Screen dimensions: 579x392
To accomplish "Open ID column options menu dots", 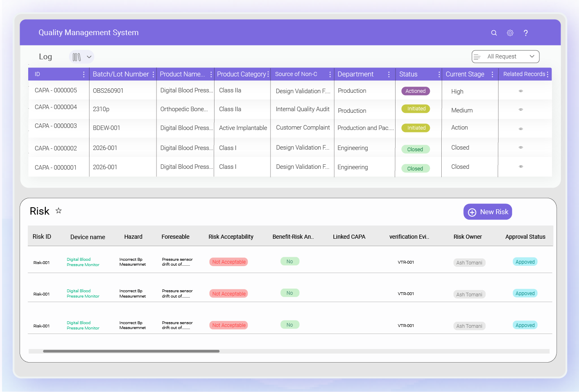I will pos(84,74).
